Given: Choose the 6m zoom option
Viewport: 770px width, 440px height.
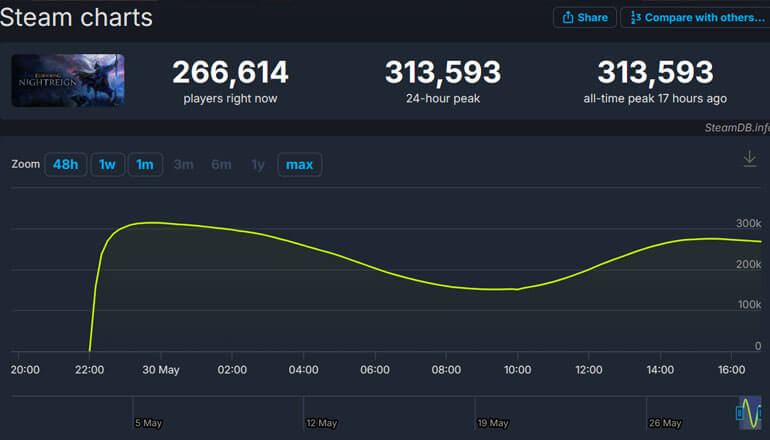Looking at the screenshot, I should click(221, 164).
